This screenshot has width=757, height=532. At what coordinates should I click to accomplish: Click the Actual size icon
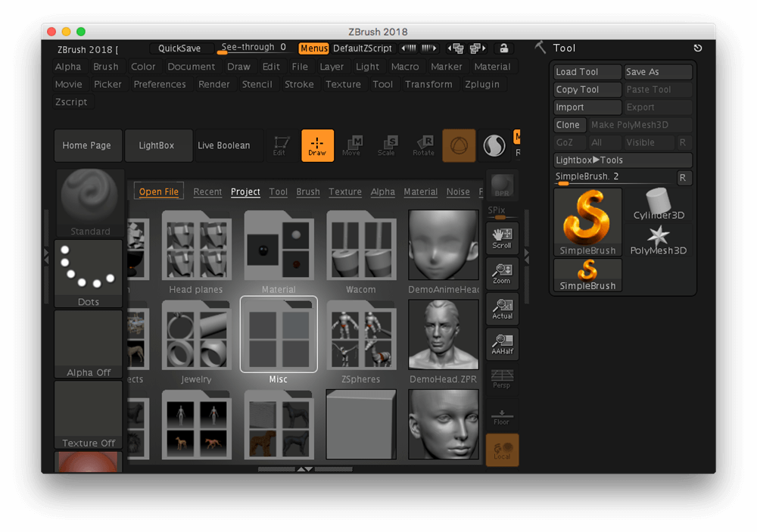click(x=502, y=309)
